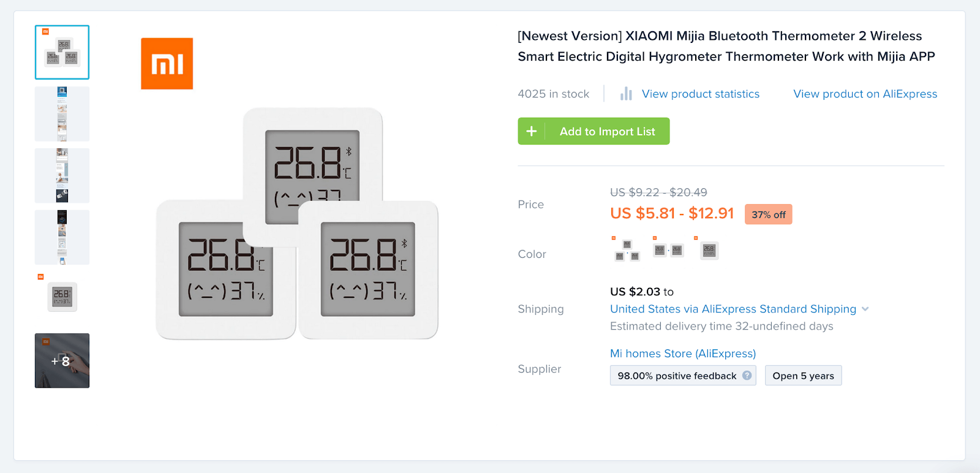Choose United States via AliExpress Standard Shipping
The height and width of the screenshot is (473, 980).
point(733,309)
